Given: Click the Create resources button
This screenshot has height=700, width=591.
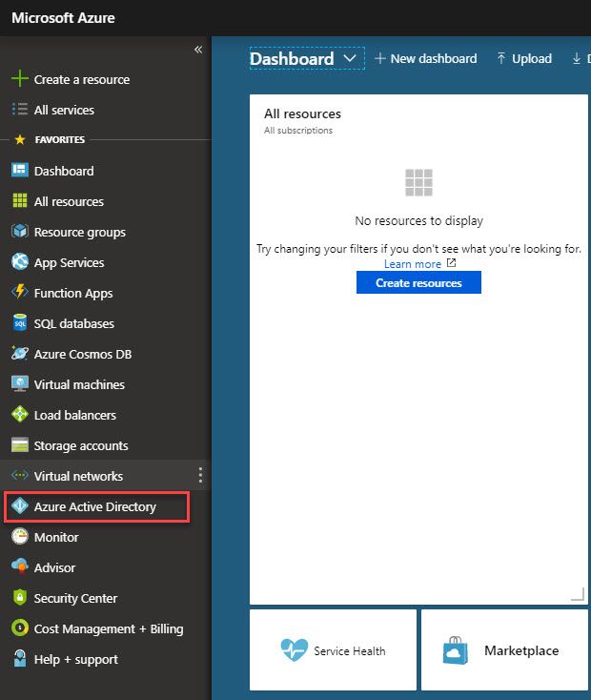Looking at the screenshot, I should [x=418, y=282].
